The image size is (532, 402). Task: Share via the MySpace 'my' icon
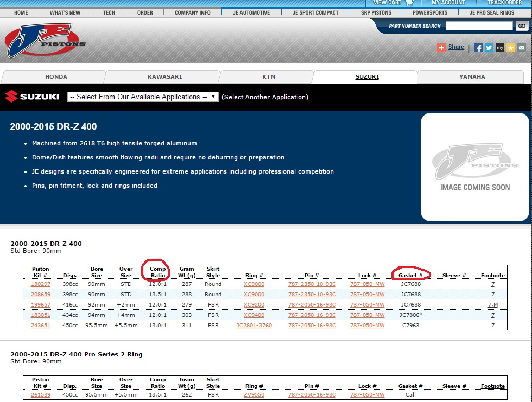point(500,48)
